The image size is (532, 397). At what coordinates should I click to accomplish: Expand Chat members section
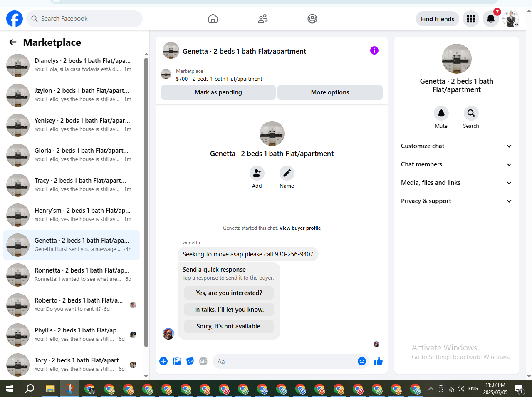pyautogui.click(x=456, y=164)
